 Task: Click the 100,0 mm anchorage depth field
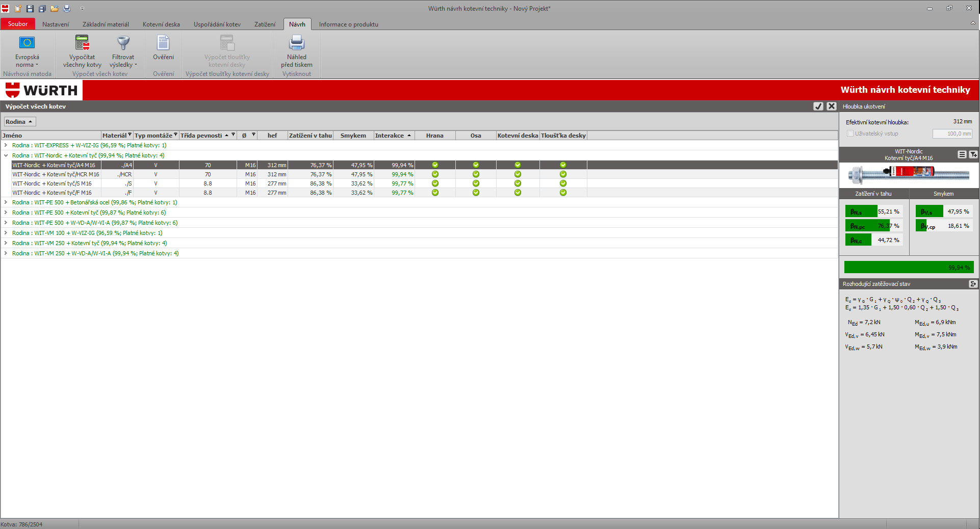pos(952,134)
